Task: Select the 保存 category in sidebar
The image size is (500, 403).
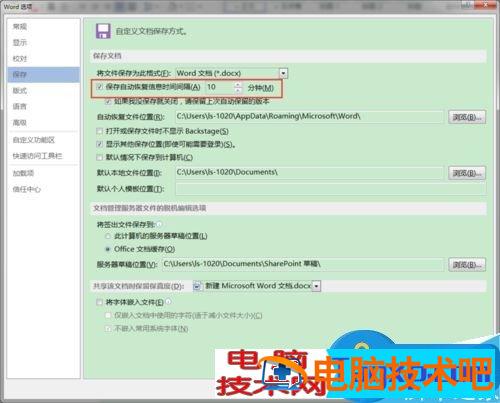Action: point(43,75)
